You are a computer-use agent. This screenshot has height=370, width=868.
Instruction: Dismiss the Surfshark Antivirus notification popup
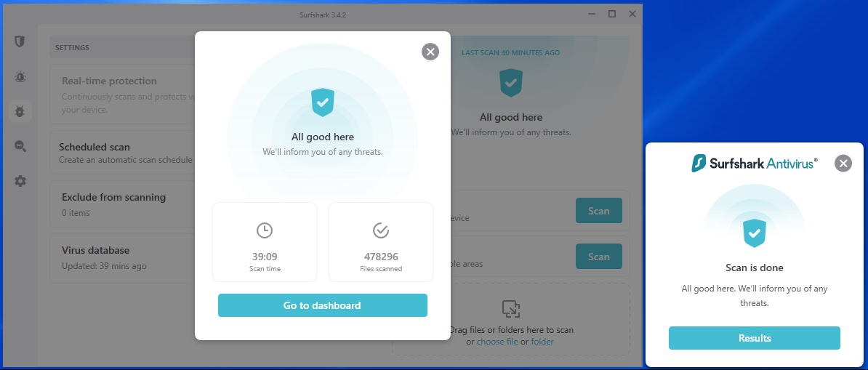pyautogui.click(x=843, y=164)
